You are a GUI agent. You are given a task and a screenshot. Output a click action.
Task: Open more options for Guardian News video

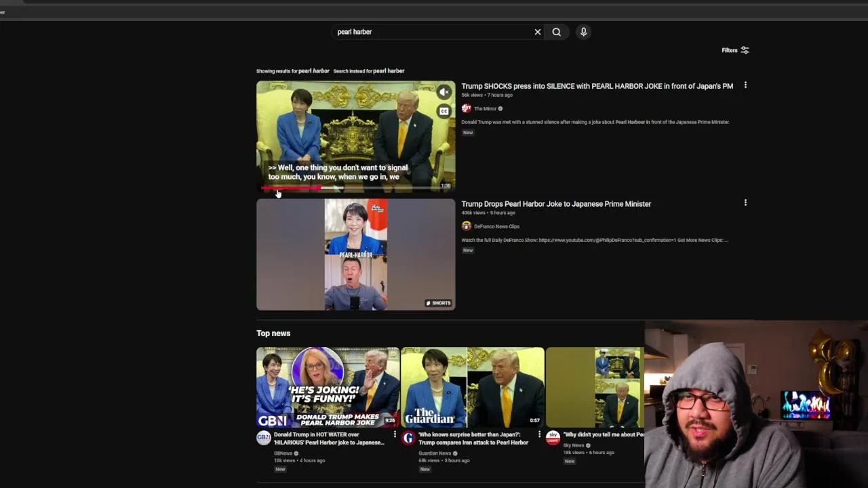click(x=539, y=434)
